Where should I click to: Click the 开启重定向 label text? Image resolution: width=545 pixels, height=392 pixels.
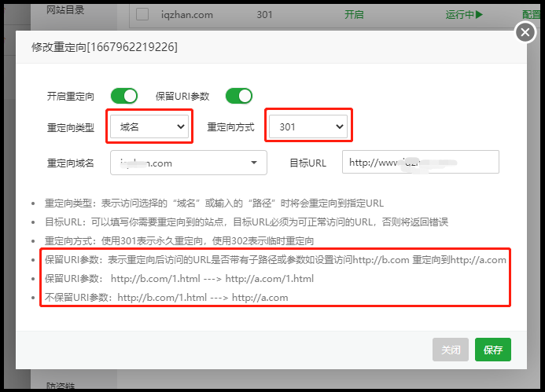71,96
